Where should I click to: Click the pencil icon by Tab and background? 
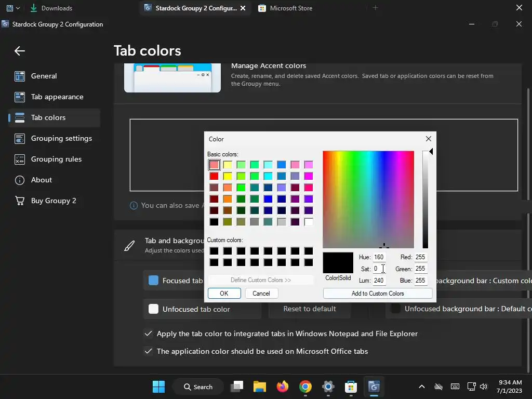(129, 246)
